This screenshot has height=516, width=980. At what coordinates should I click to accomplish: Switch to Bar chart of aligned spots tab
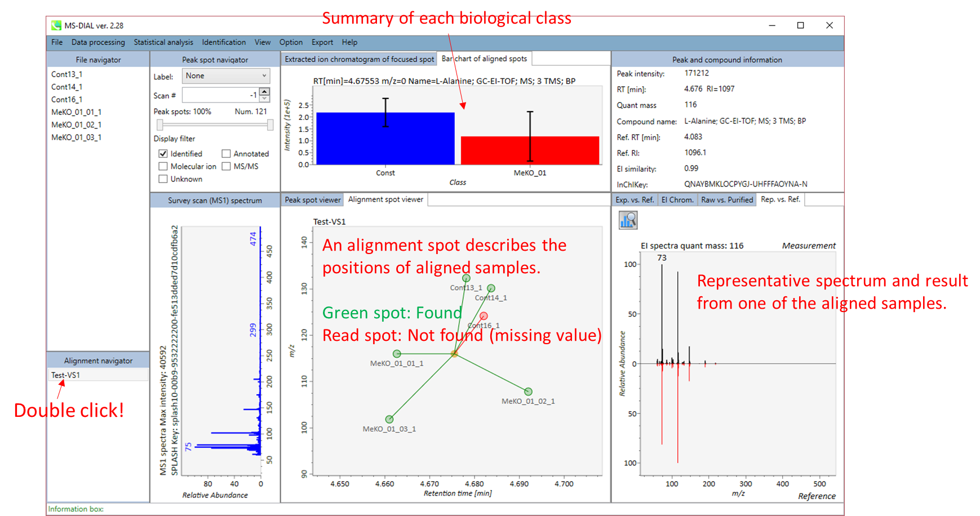coord(484,59)
